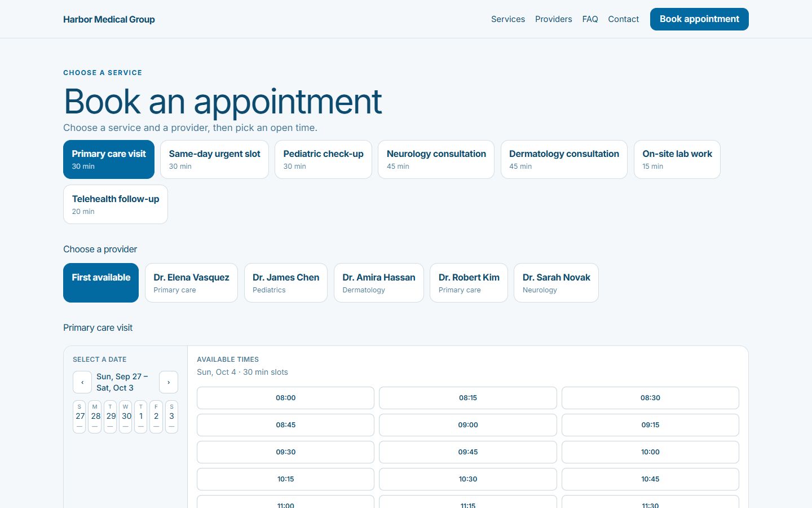Advance to next week in date picker
The height and width of the screenshot is (508, 812).
[169, 382]
